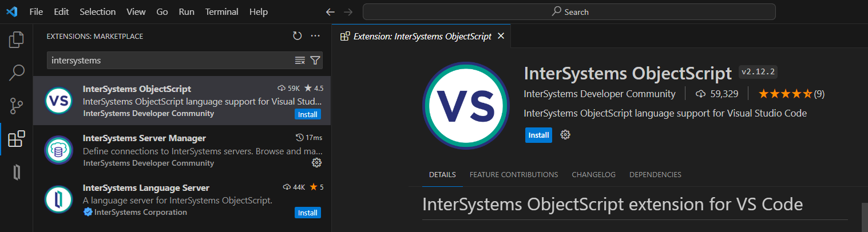Open the Edit menu
The height and width of the screenshot is (232, 868).
pos(61,11)
